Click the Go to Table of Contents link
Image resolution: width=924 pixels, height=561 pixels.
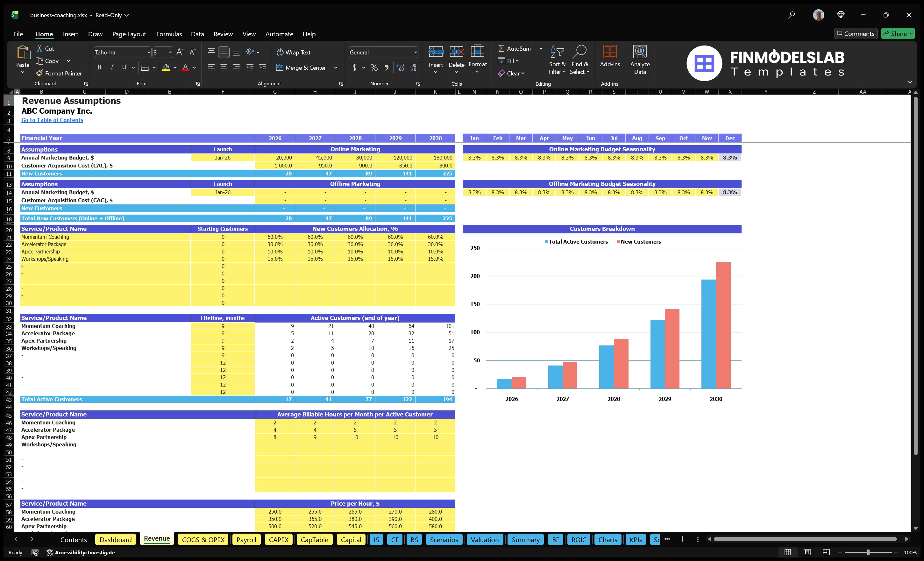coord(52,120)
